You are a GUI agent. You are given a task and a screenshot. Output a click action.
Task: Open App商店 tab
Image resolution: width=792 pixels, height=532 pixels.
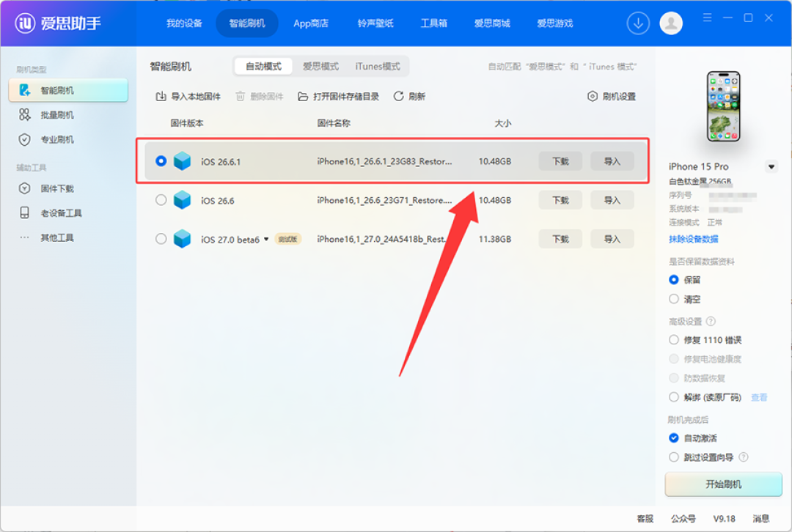pos(311,23)
